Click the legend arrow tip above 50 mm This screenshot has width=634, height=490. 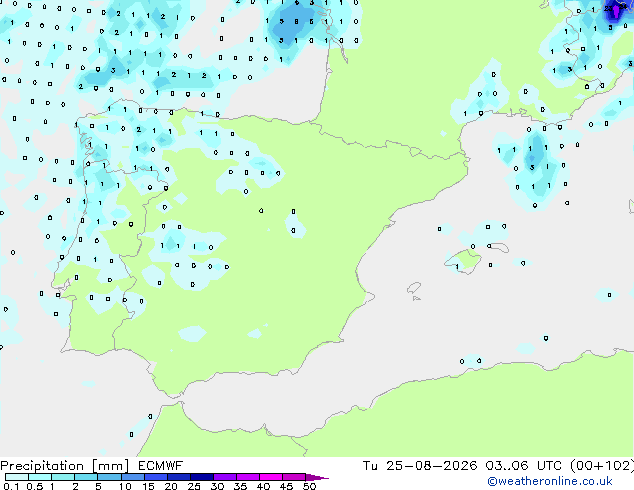pos(317,477)
